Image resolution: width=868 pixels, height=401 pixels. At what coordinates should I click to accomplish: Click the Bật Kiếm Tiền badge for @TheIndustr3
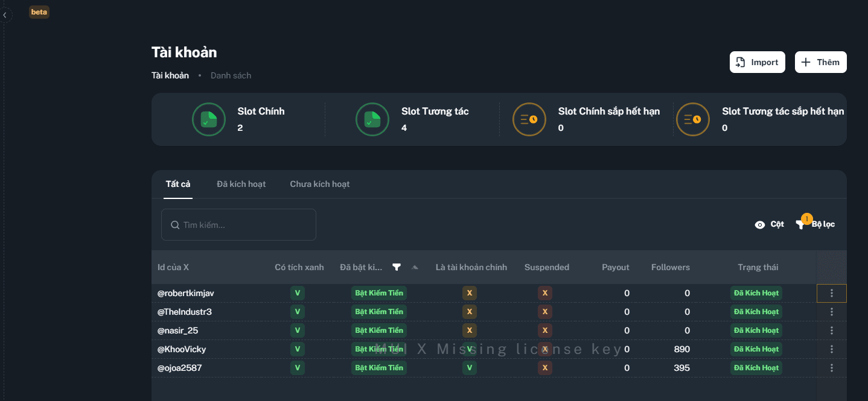[x=378, y=312]
